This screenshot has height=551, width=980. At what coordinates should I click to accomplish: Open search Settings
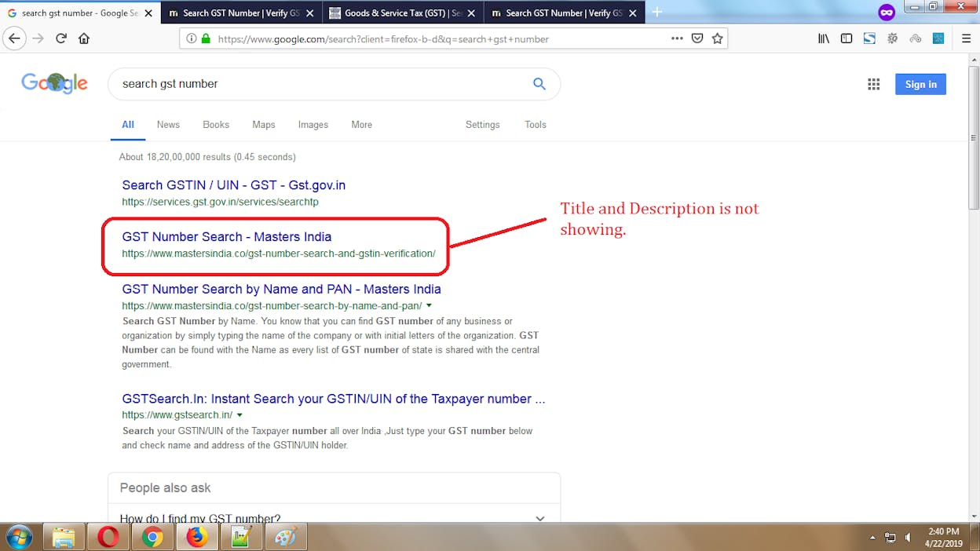coord(482,125)
